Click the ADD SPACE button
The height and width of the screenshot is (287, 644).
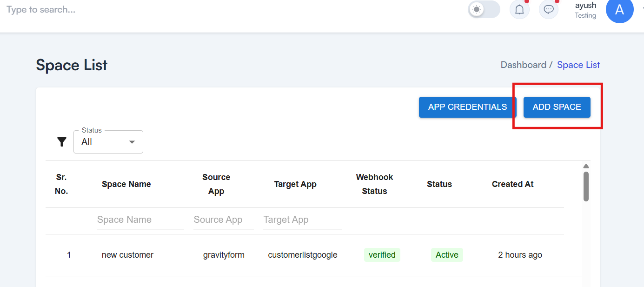click(x=557, y=107)
